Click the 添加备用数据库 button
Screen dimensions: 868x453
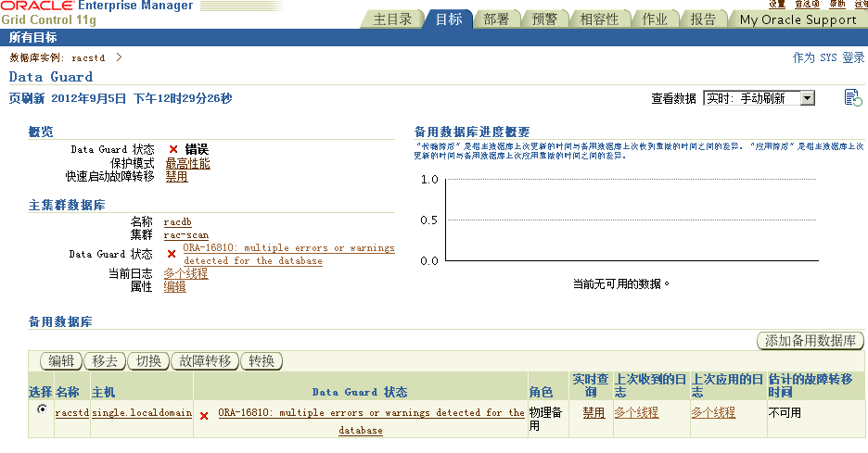pos(810,341)
